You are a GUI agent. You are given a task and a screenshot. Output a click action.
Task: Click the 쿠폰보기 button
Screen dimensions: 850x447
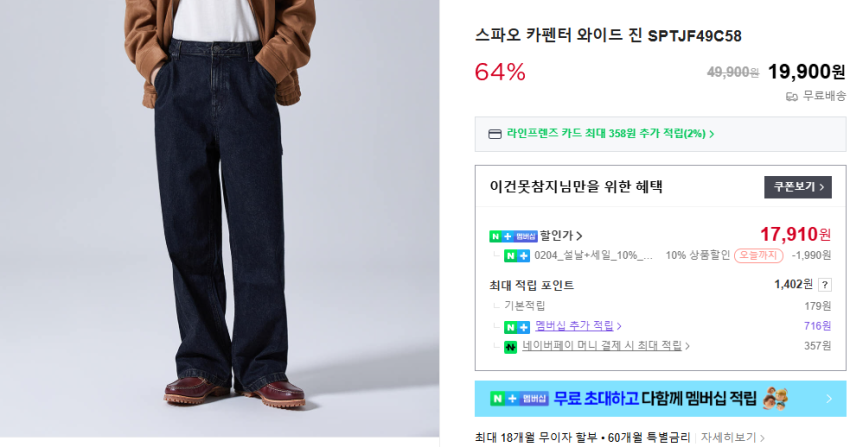pyautogui.click(x=798, y=187)
